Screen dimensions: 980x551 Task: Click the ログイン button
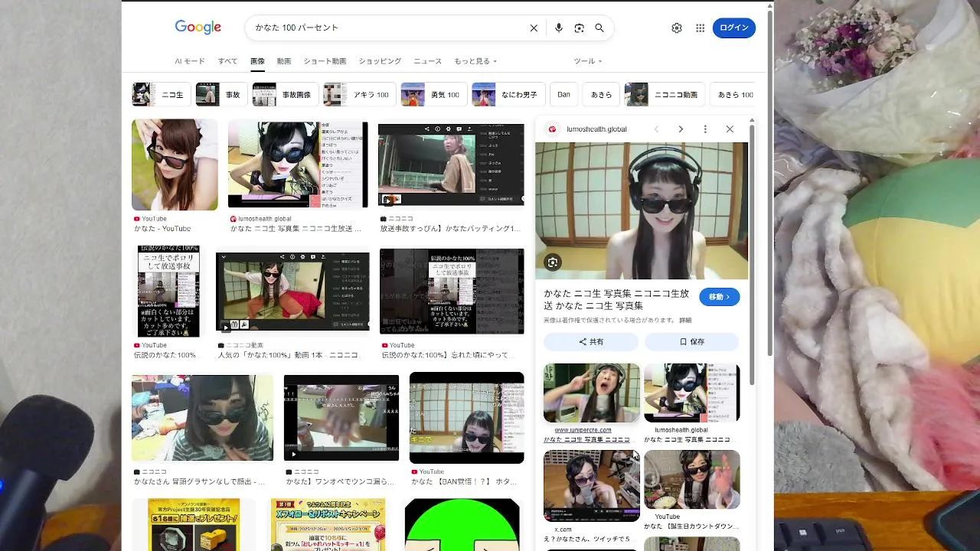click(x=734, y=28)
